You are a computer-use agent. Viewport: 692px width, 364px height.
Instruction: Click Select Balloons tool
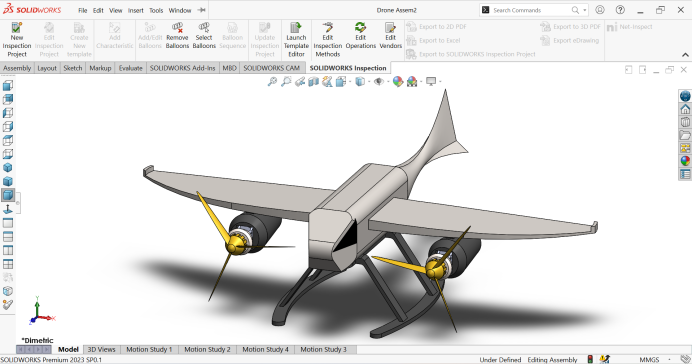(204, 36)
